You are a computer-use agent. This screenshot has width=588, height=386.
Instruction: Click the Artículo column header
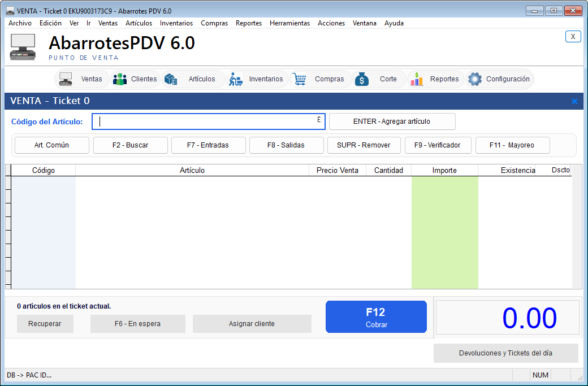[192, 171]
